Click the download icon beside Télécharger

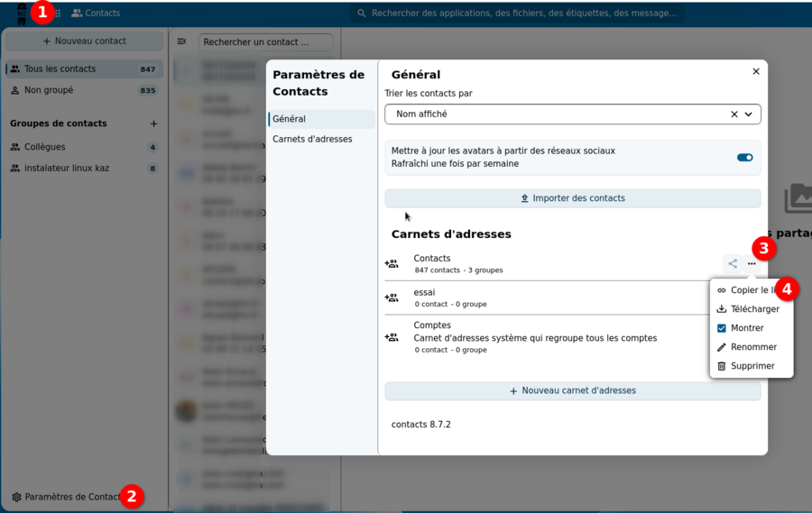click(722, 309)
